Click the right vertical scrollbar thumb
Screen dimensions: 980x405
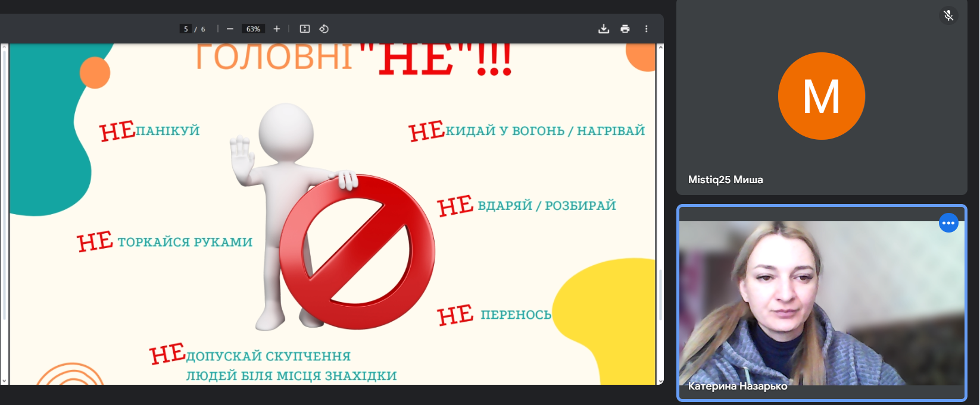point(660,294)
